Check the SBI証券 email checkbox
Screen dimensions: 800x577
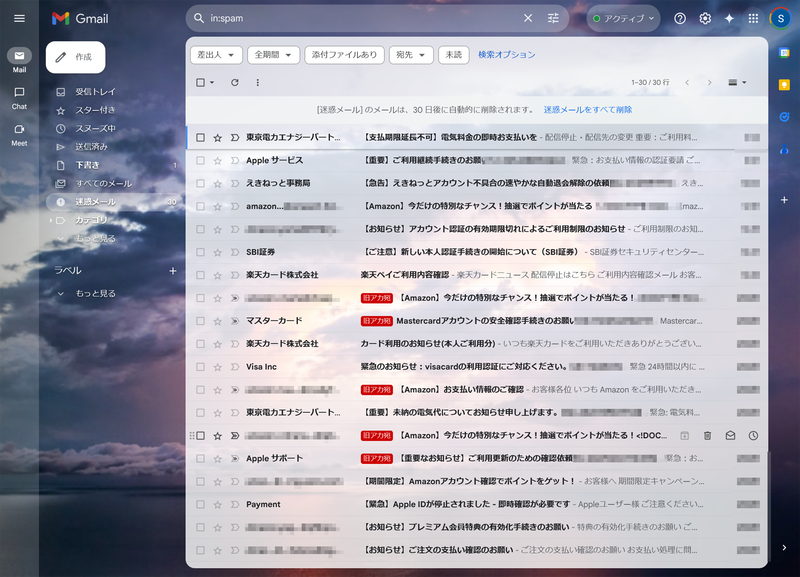pos(201,252)
